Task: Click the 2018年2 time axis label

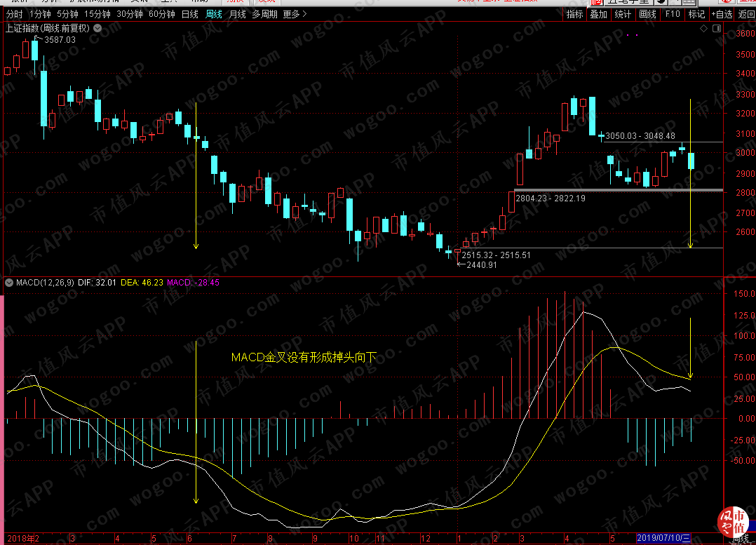Action: (23, 538)
